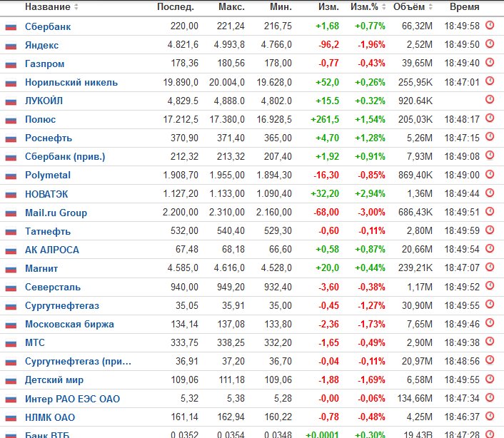The image size is (504, 438).
Task: Click the clock icon in Татнефть row
Action: click(x=490, y=230)
